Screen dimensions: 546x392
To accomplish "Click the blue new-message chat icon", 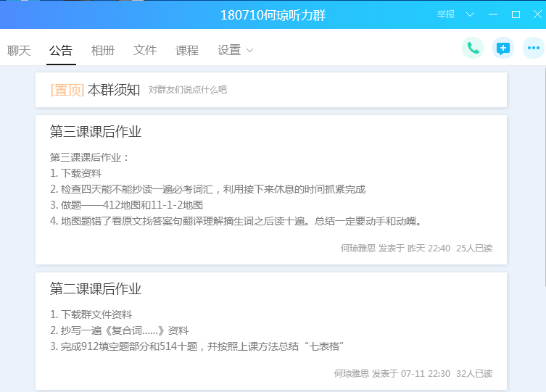I will click(x=502, y=48).
